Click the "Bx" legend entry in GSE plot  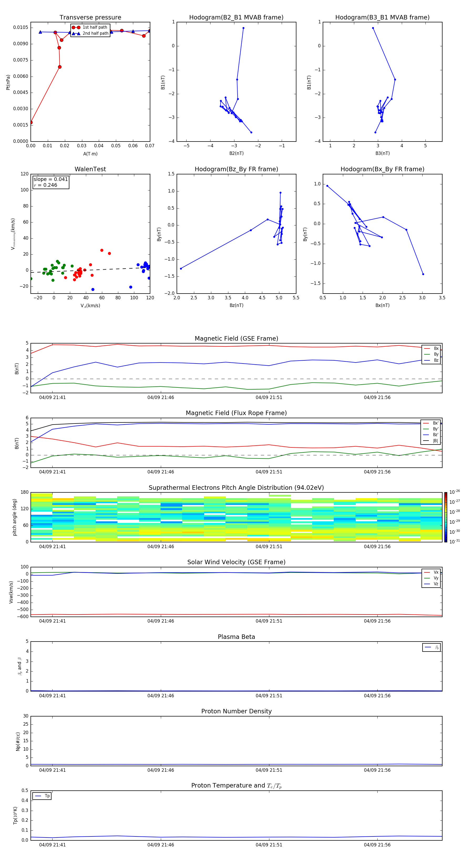pyautogui.click(x=431, y=349)
